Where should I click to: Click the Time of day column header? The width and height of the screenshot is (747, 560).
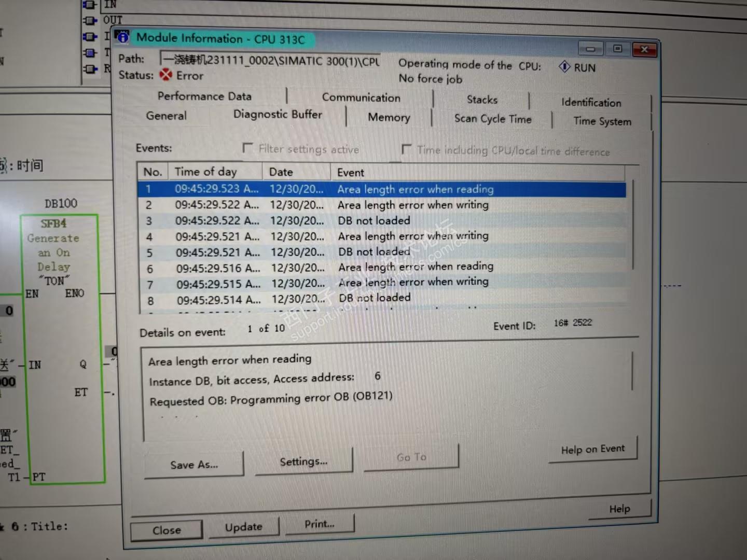click(215, 172)
